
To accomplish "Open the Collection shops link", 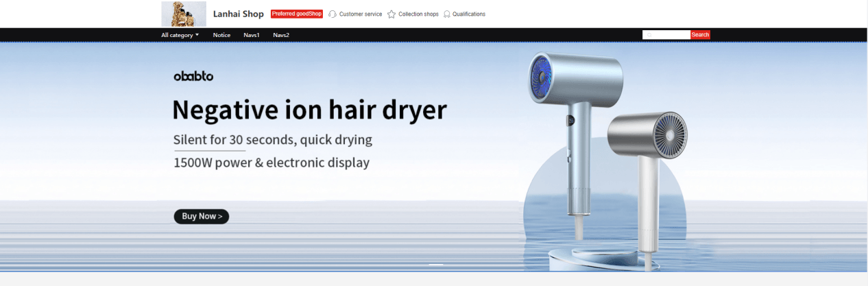I will tap(418, 14).
